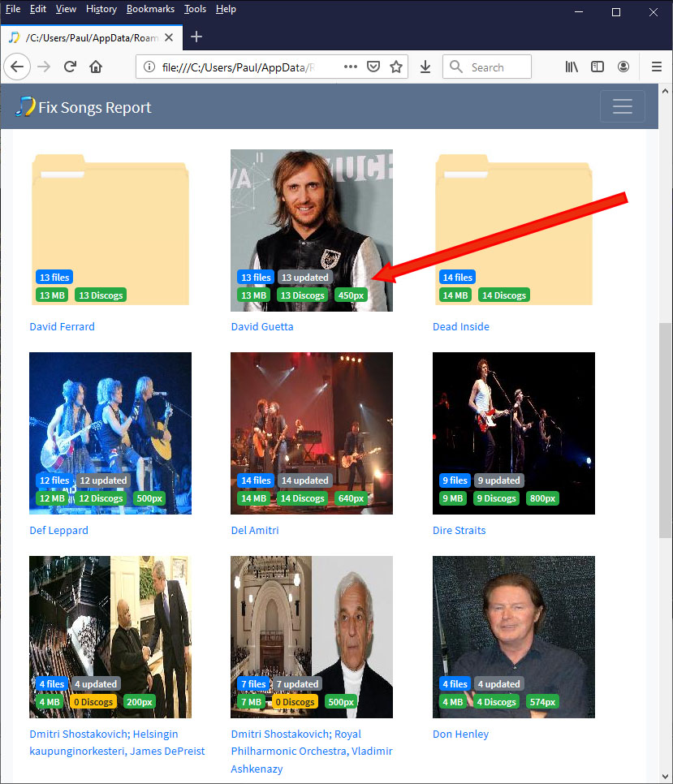Click the David Ferrard folder thumbnail

(110, 230)
